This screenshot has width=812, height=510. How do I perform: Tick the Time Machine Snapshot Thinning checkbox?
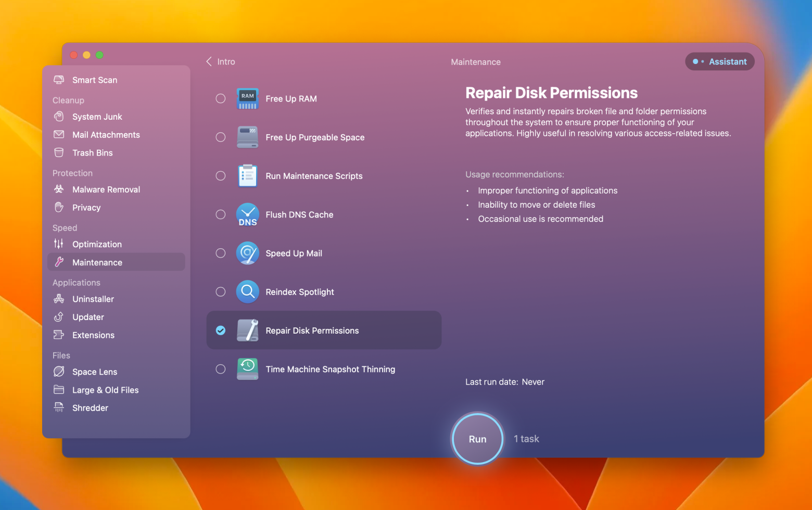coord(221,369)
